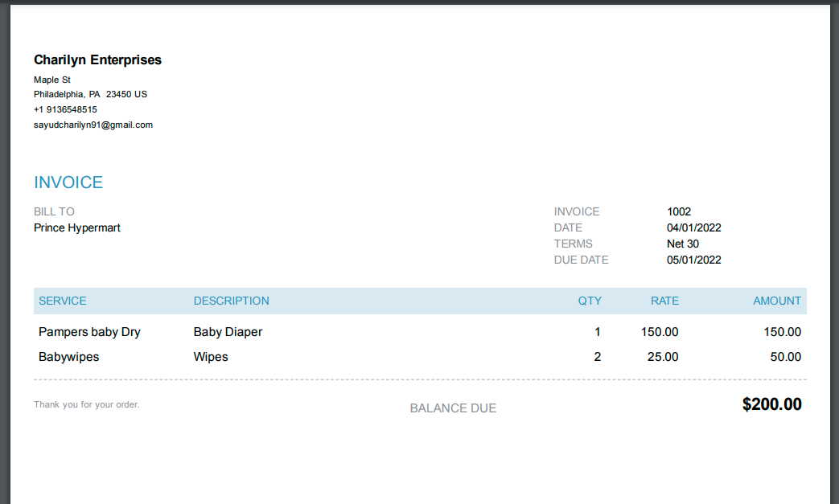
Task: Click the 25.00 rate value
Action: pyautogui.click(x=662, y=357)
